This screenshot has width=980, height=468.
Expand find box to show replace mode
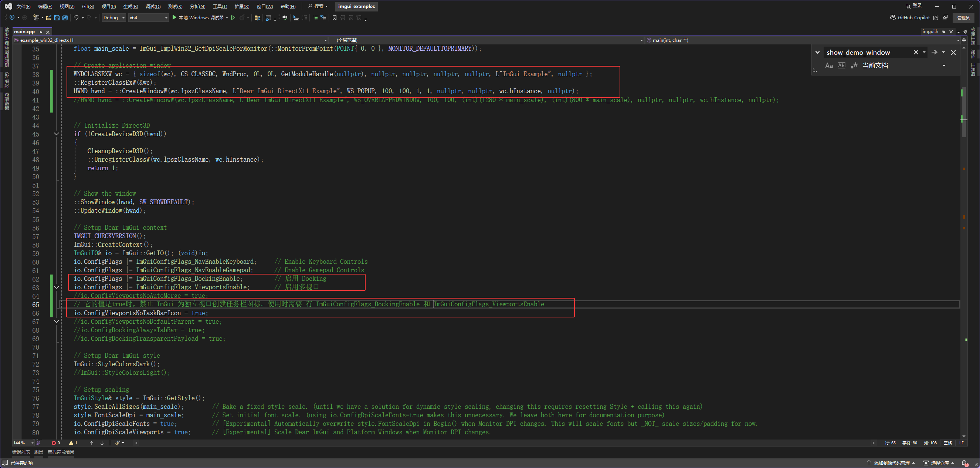pos(818,53)
